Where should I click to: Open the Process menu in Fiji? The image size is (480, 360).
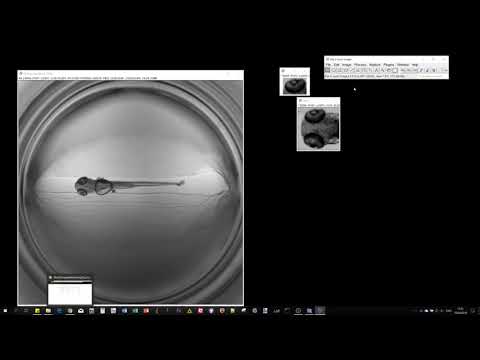(x=360, y=65)
